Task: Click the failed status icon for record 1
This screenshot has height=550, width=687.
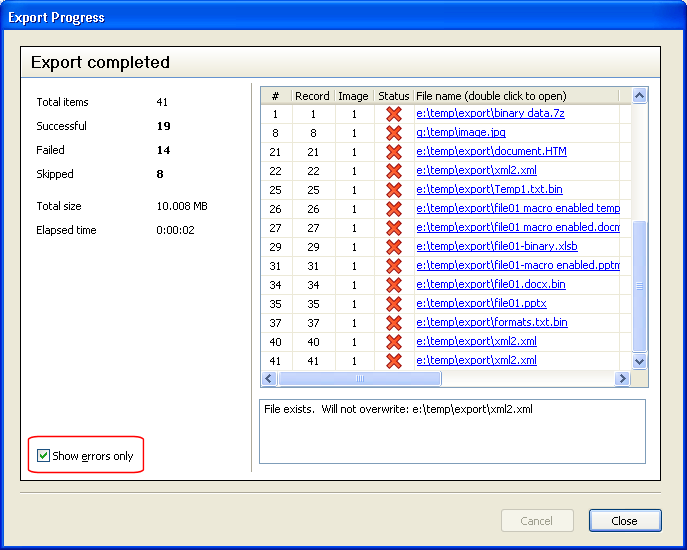Action: [394, 114]
